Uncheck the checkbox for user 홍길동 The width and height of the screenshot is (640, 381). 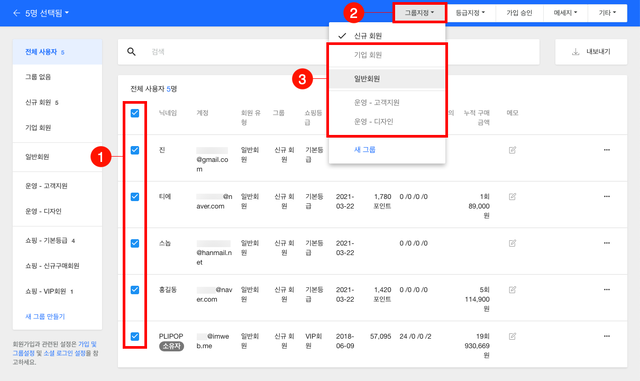pyautogui.click(x=135, y=290)
